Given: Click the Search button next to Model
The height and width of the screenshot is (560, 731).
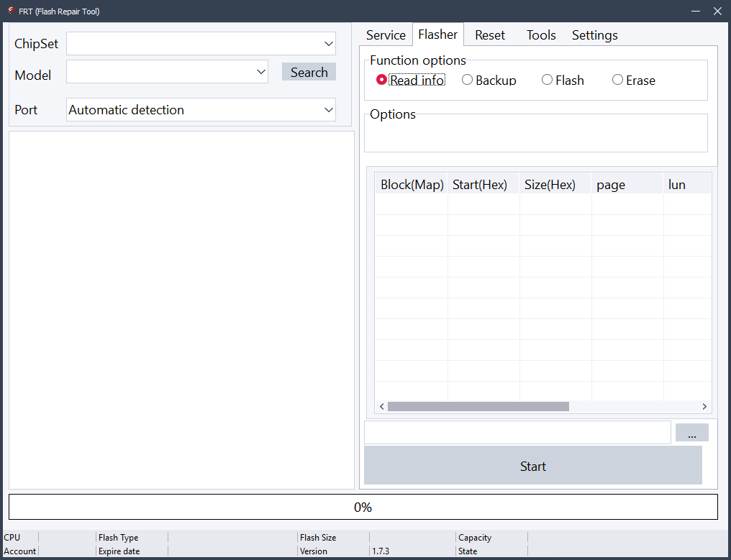Looking at the screenshot, I should click(x=309, y=71).
